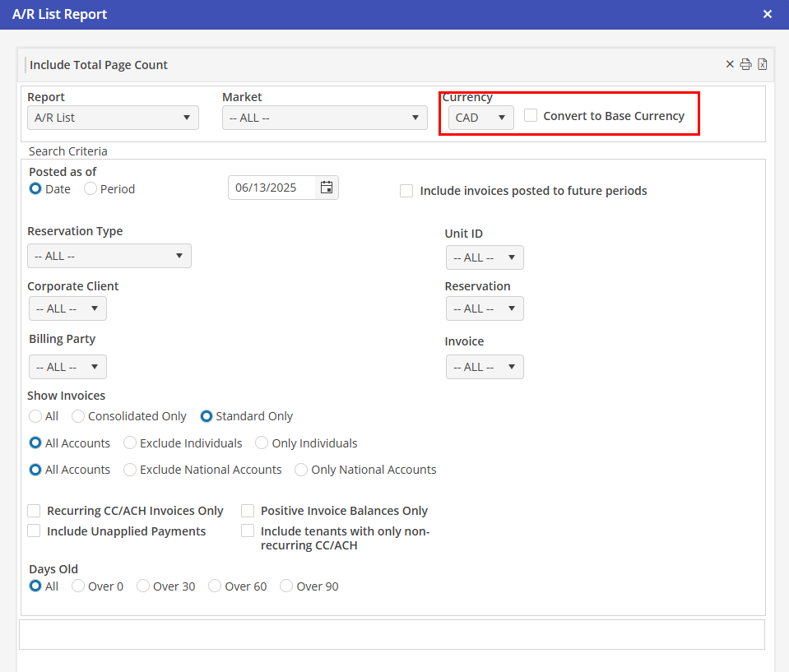Enable Convert to Base Currency checkbox

[531, 116]
